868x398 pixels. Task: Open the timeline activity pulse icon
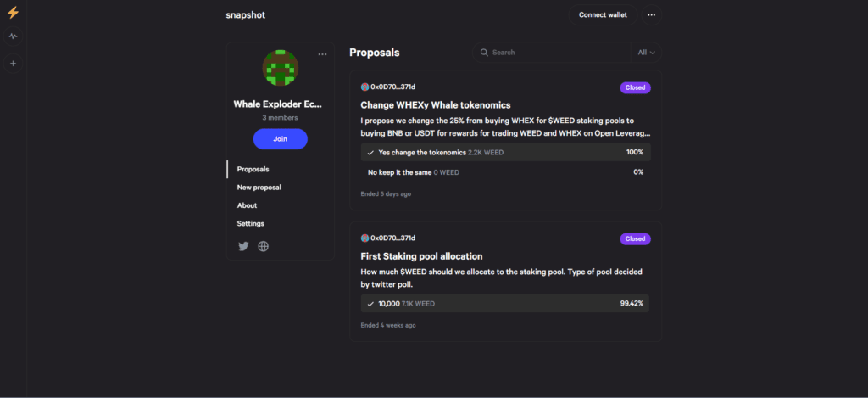(x=14, y=36)
